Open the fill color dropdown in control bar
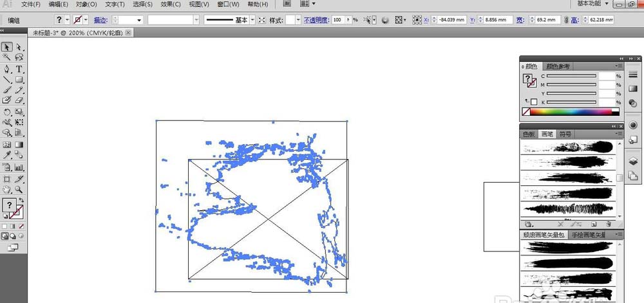This screenshot has width=644, height=303. (x=68, y=20)
